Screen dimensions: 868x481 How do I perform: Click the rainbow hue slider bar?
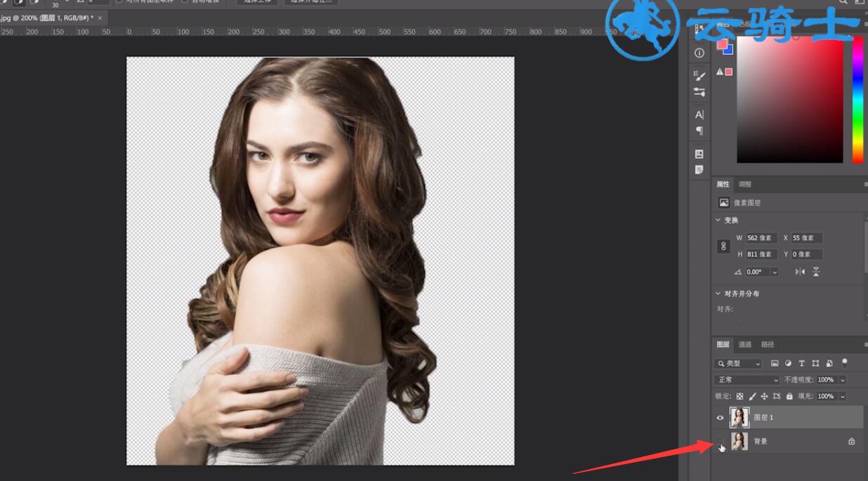click(x=857, y=99)
